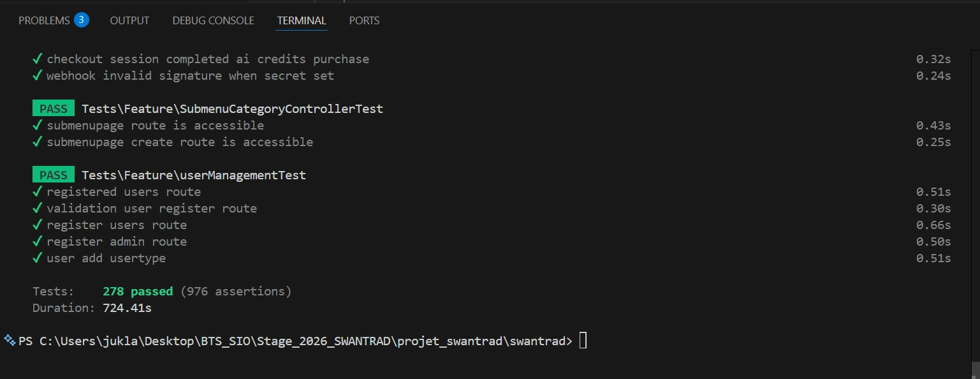This screenshot has height=379, width=980.
Task: Click the Copilot sparkles icon at the prompt
Action: tap(8, 340)
